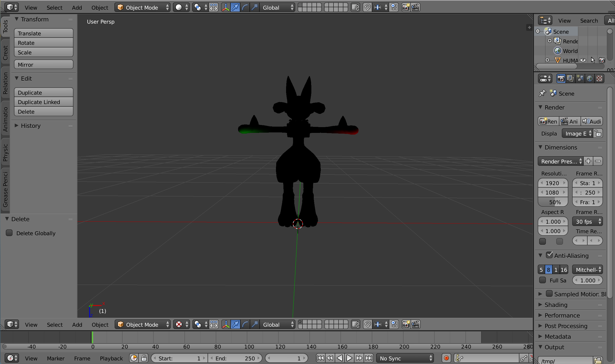Enable scale manipulator icon in topmost header
Screen dimensions: 615x364
coord(255,7)
